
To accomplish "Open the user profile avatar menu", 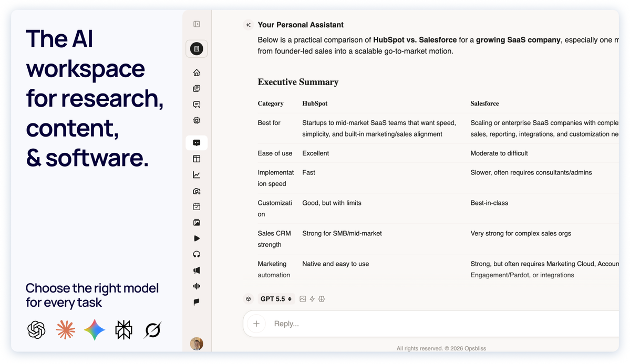I will pyautogui.click(x=197, y=344).
